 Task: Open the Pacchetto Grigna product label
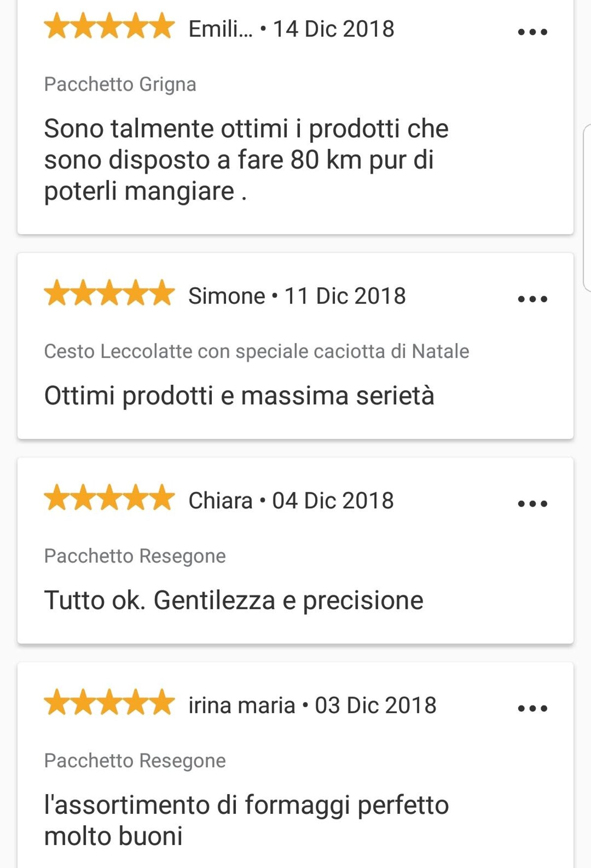120,84
